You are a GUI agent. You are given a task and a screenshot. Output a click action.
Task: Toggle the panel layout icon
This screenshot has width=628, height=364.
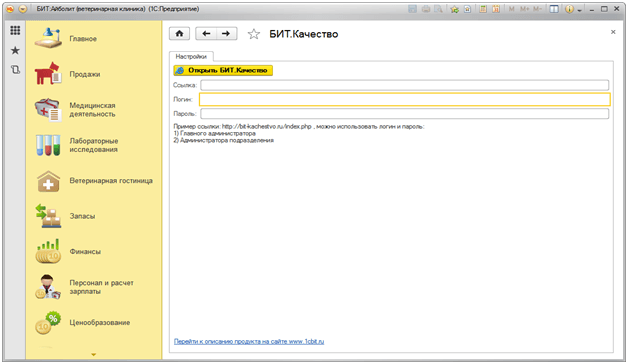click(x=554, y=9)
